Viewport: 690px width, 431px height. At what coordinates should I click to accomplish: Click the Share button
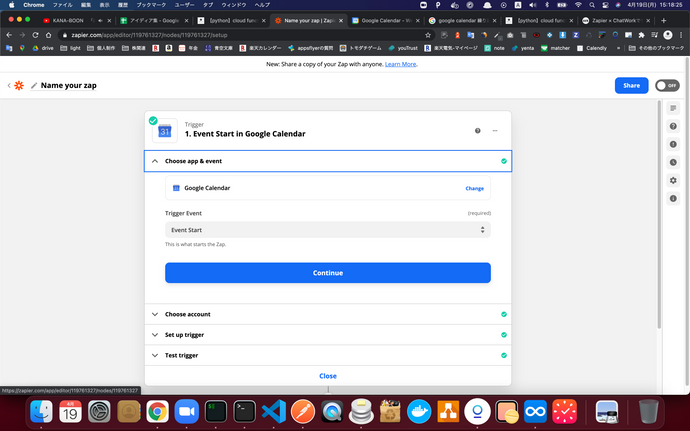coord(631,85)
